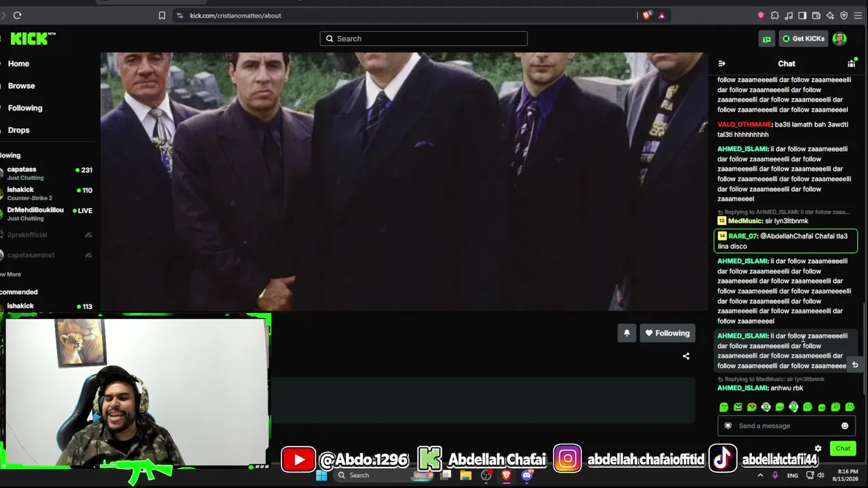
Task: Share the channel with share icon
Action: 686,356
